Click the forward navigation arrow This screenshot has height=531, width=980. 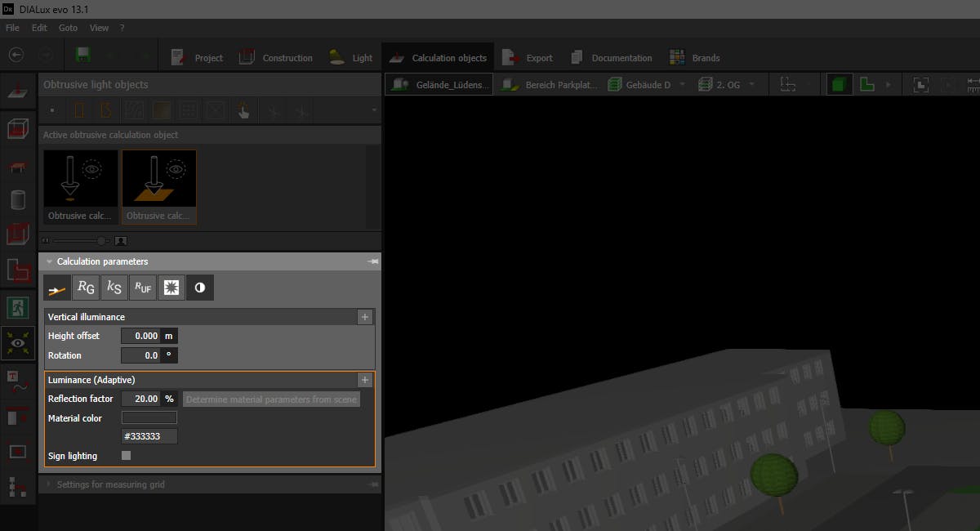pos(47,56)
